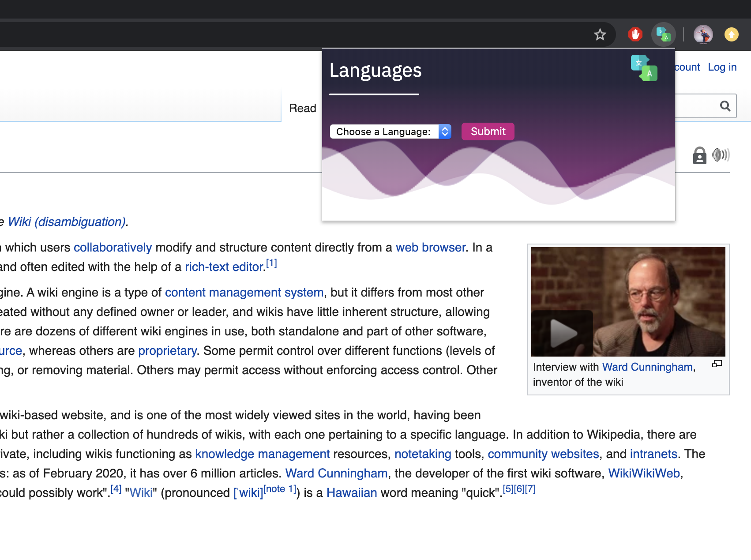Click the Languages heading in the popup
The height and width of the screenshot is (560, 751).
tap(375, 71)
